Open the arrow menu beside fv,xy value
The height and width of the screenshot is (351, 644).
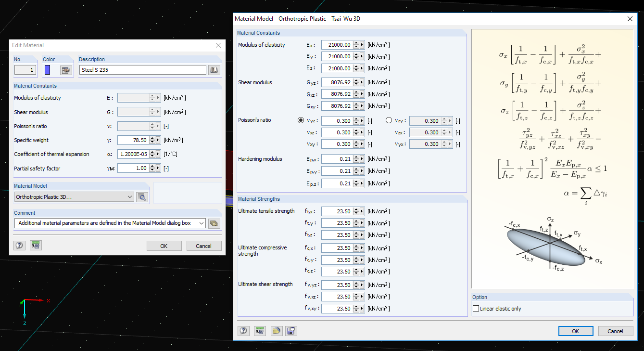pyautogui.click(x=362, y=309)
